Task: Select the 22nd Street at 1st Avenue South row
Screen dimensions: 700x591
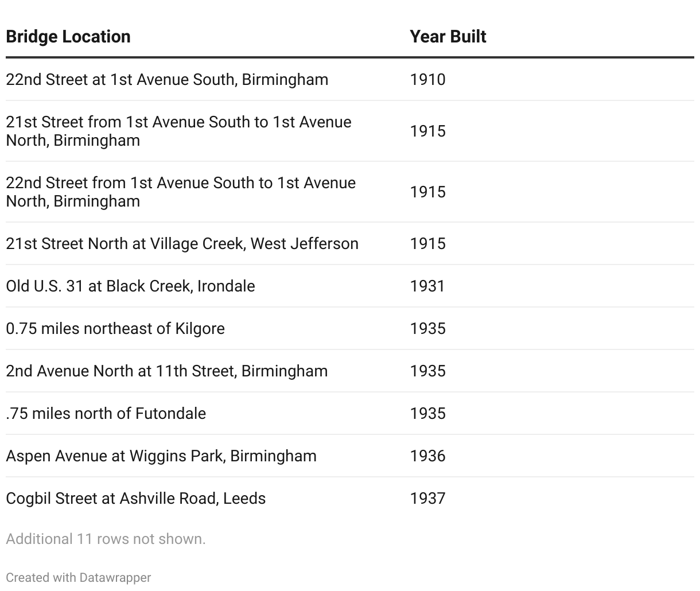Action: pos(167,79)
